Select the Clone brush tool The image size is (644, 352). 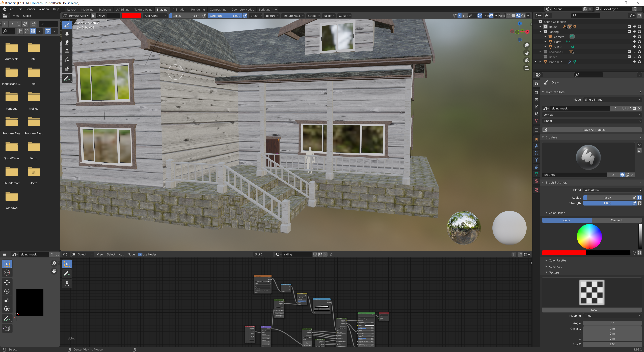[x=67, y=51]
